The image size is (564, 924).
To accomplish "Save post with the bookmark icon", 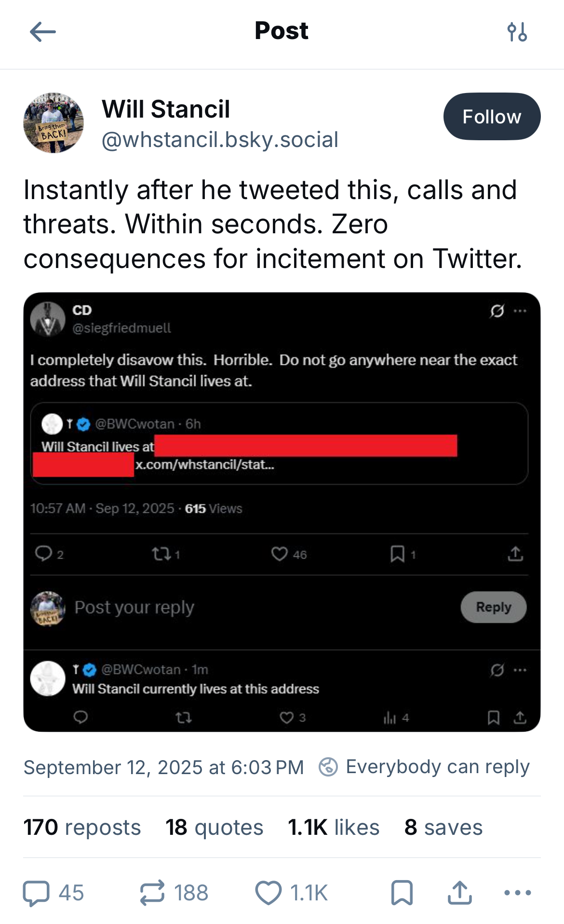I will (x=402, y=893).
